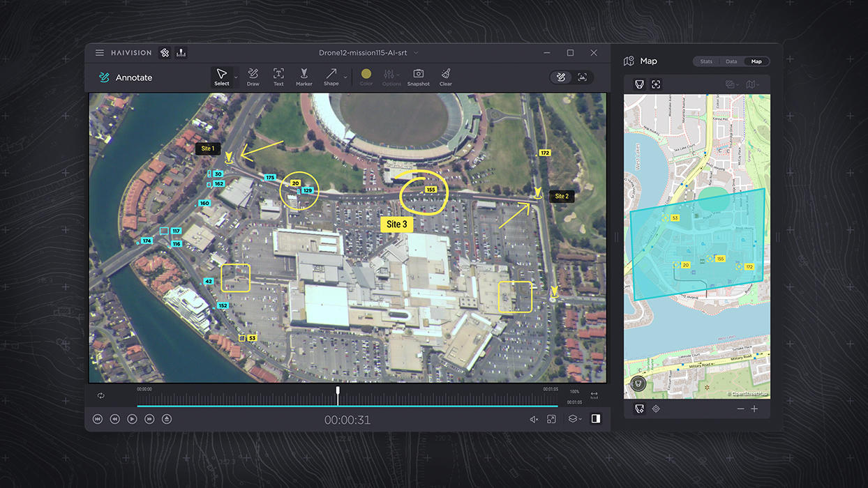868x488 pixels.
Task: Open the Shape tool dropdown chevron
Action: tap(345, 77)
